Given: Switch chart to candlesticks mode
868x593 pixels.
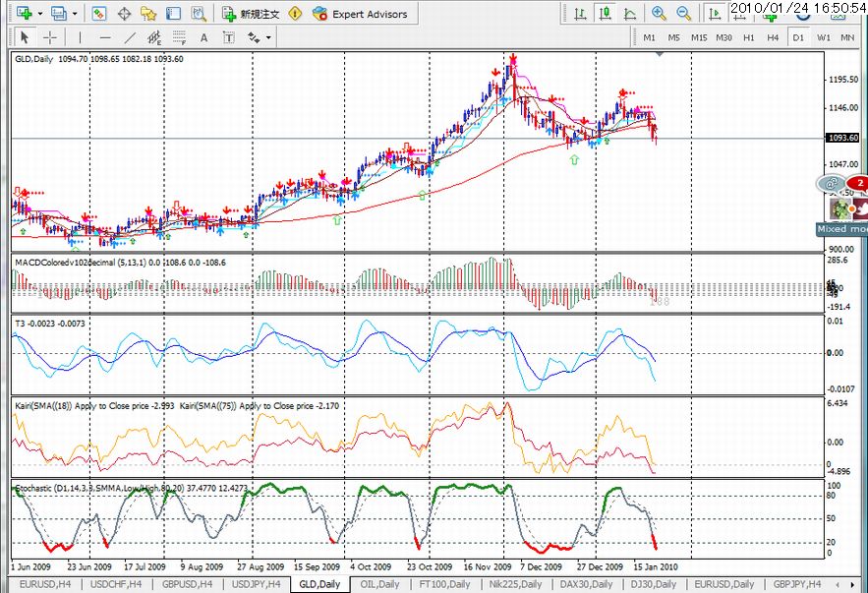Looking at the screenshot, I should point(606,14).
